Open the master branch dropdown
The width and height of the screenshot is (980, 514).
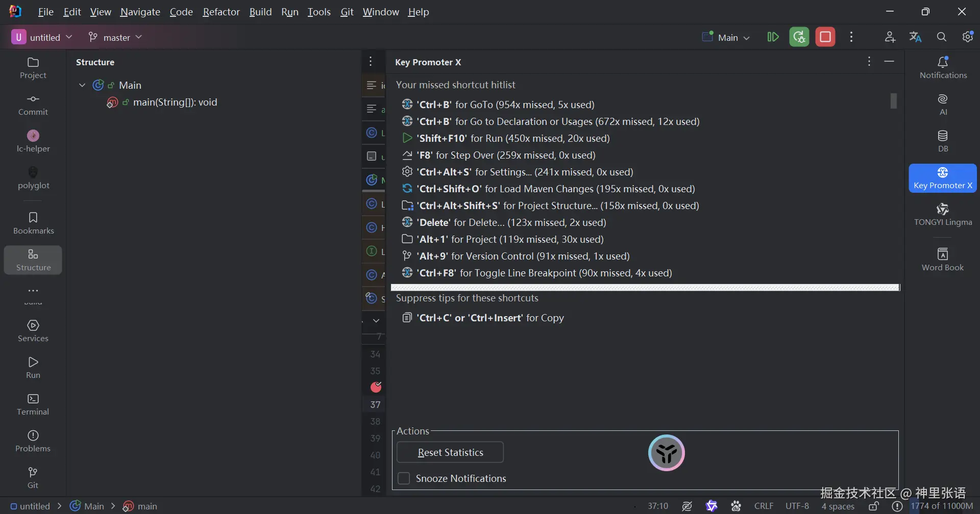[115, 37]
